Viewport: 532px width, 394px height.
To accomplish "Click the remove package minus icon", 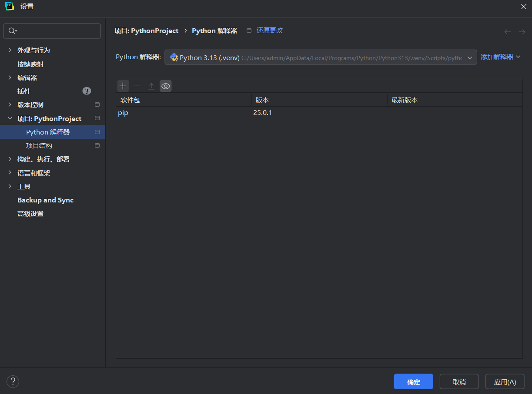I will coord(137,86).
